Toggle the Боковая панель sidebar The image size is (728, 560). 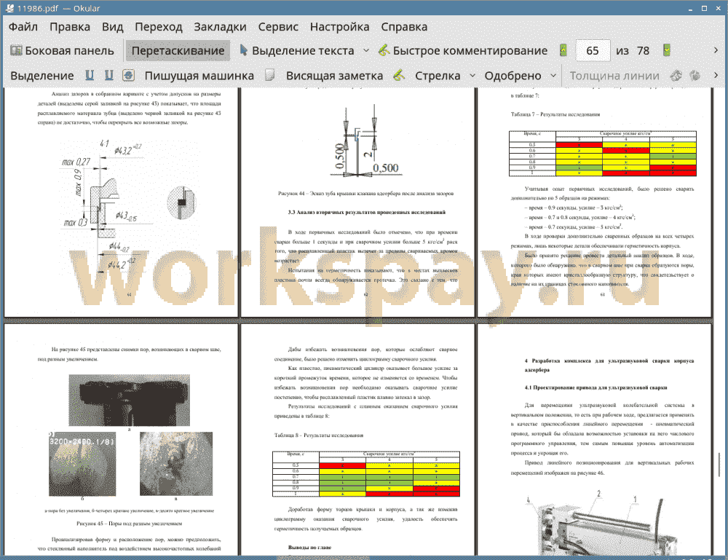coord(62,51)
